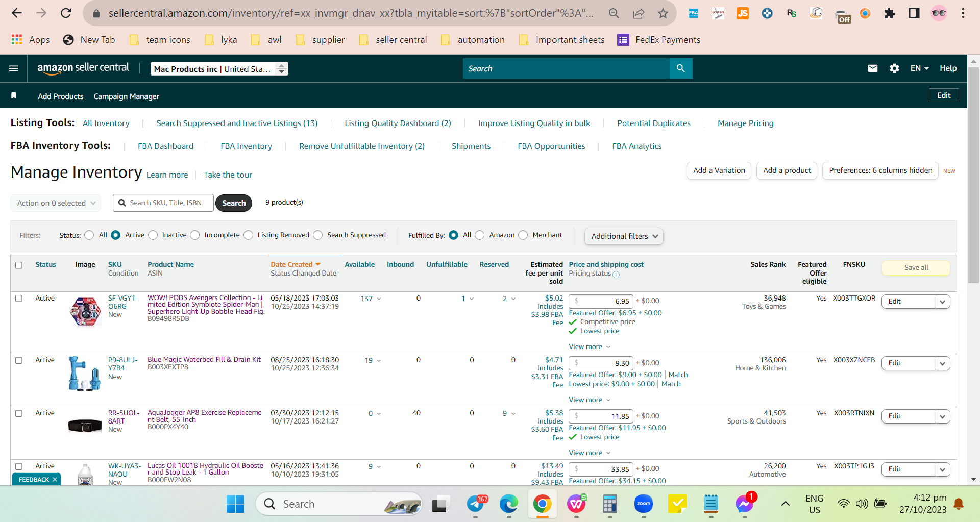
Task: Open the Action on 0 selected dropdown
Action: point(56,203)
